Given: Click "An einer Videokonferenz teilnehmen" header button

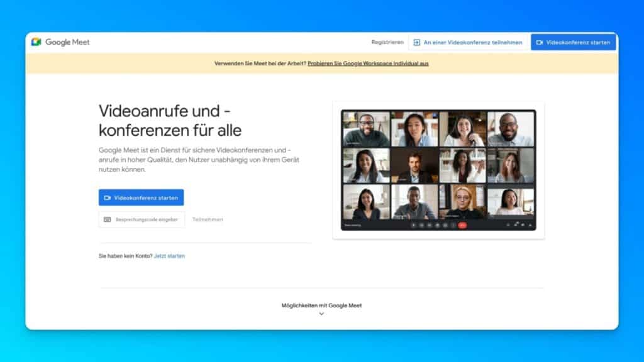Looking at the screenshot, I should 468,42.
